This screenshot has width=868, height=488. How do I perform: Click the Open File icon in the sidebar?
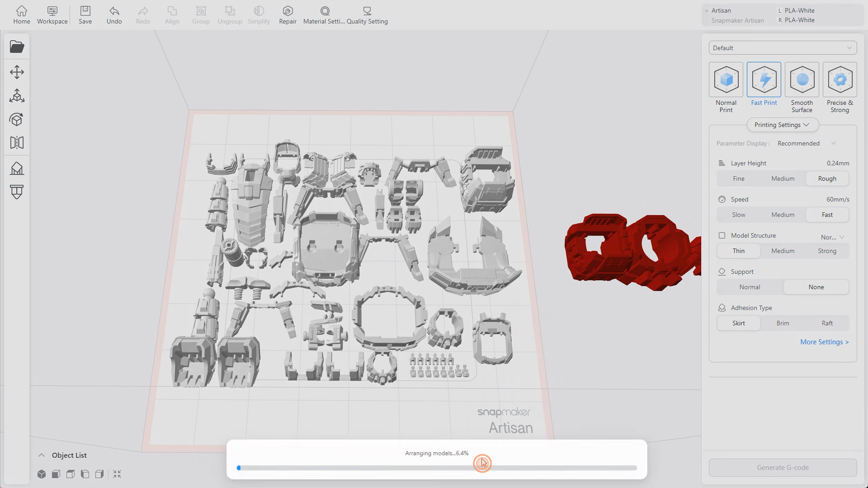pyautogui.click(x=17, y=47)
